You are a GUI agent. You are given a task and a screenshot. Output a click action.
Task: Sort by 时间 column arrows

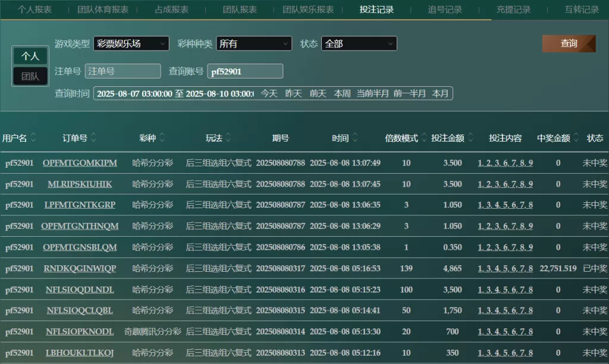pyautogui.click(x=354, y=137)
